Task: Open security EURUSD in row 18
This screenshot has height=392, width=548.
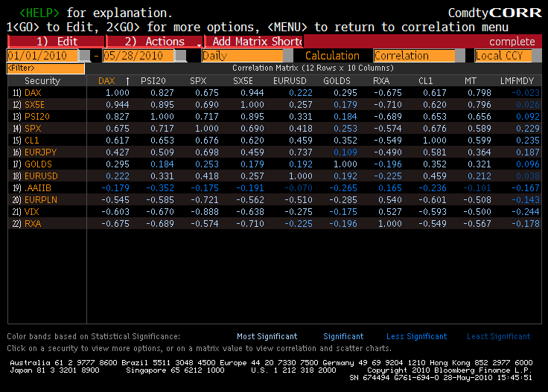Action: coord(41,176)
